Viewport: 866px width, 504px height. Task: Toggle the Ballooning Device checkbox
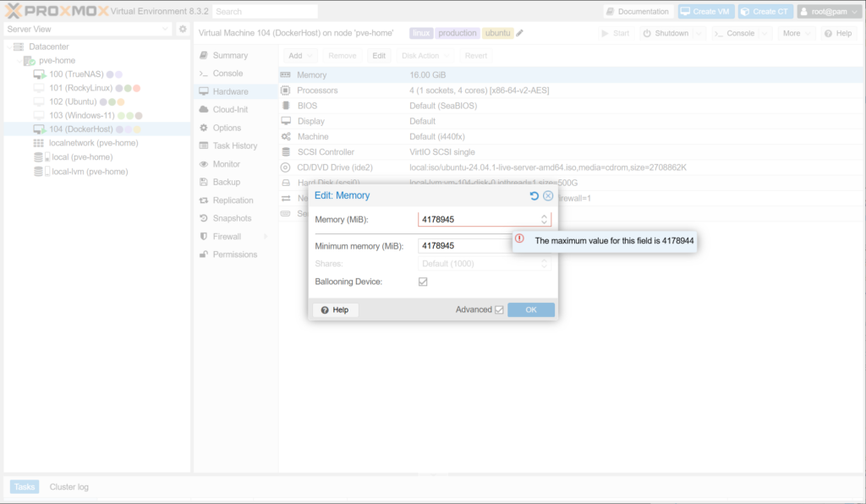tap(423, 282)
